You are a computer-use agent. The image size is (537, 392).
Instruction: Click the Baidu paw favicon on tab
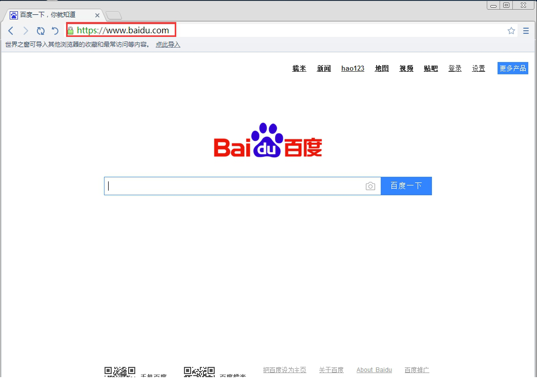(x=14, y=15)
